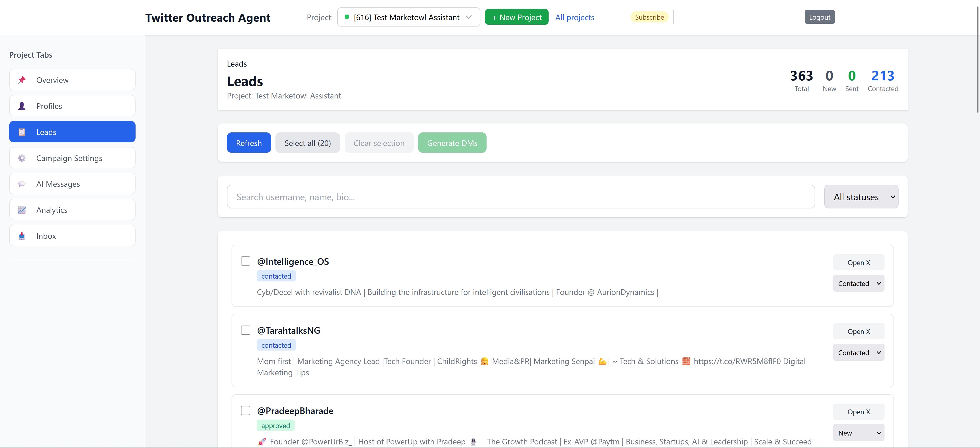Image resolution: width=980 pixels, height=448 pixels.
Task: Select the chart icon next to Analytics
Action: 22,209
